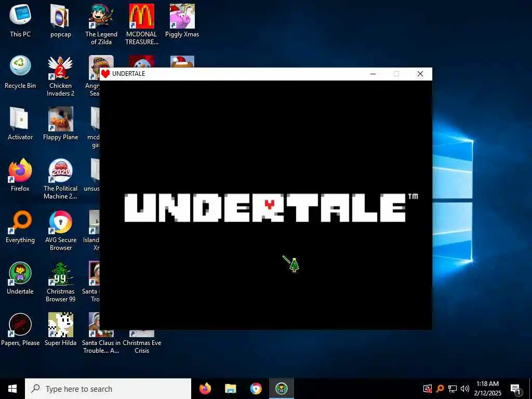Screen dimensions: 532x399
Task: Open the Windows Start menu
Action: 12,389
